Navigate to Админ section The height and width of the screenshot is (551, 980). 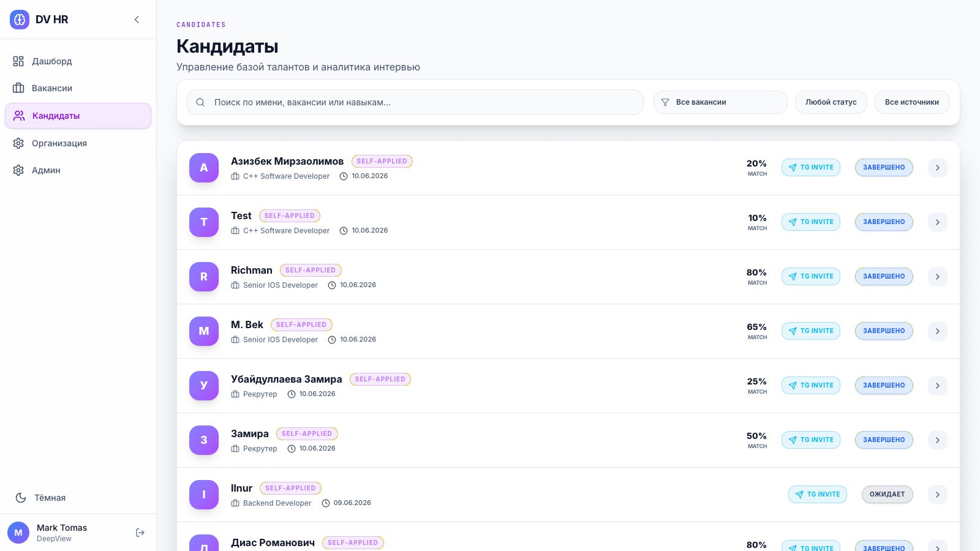point(78,170)
